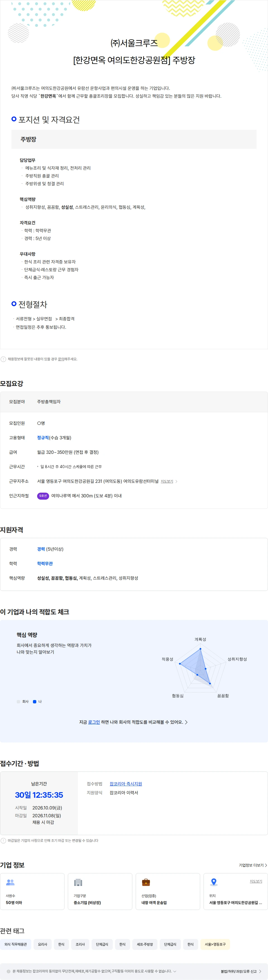Viewport: 268px width, 980px height.
Task: Click the info icon beside 채용정보에 잘못된 내용
Action: coord(3,359)
